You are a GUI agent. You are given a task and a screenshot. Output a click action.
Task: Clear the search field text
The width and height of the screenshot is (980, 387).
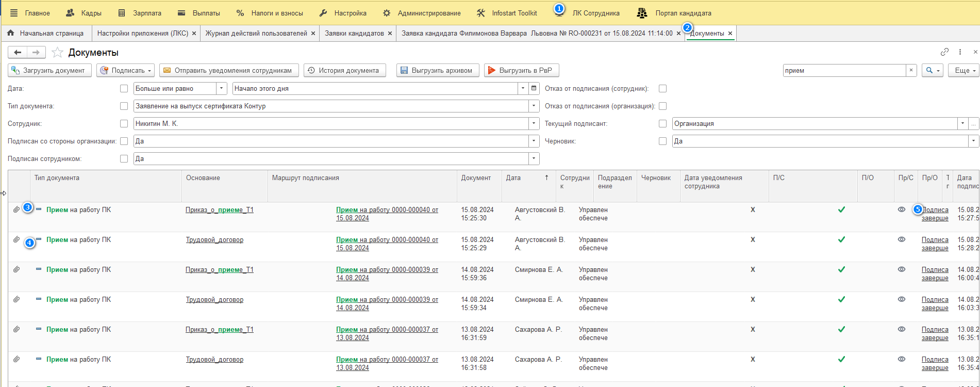click(x=911, y=70)
